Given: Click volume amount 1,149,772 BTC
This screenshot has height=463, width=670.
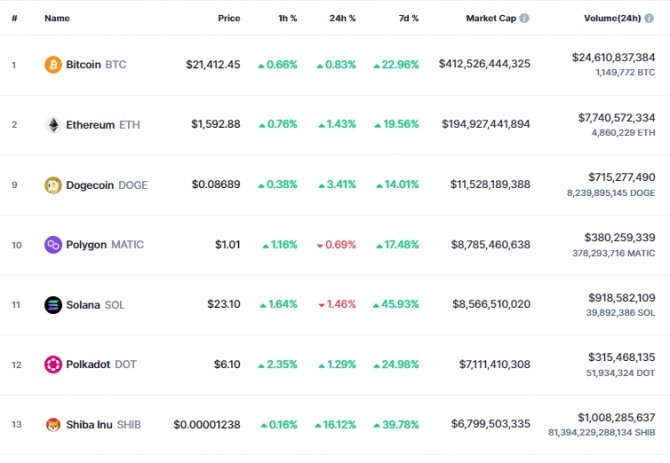Looking at the screenshot, I should [626, 73].
